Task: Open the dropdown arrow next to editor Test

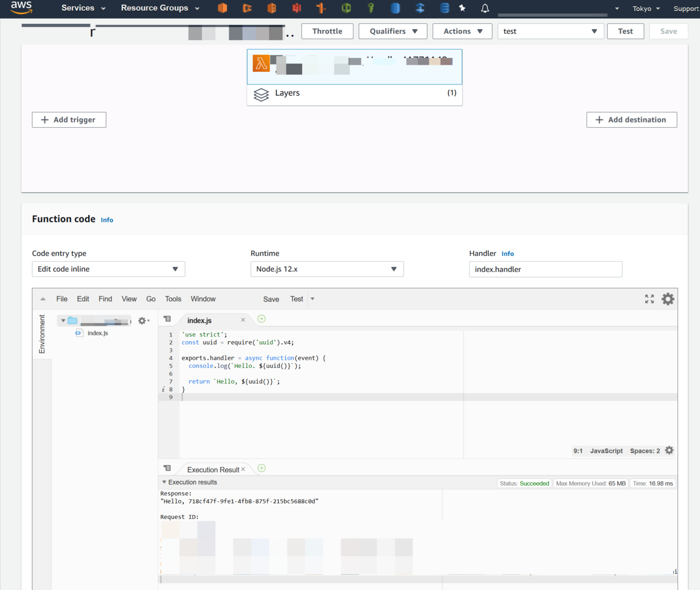Action: (313, 299)
